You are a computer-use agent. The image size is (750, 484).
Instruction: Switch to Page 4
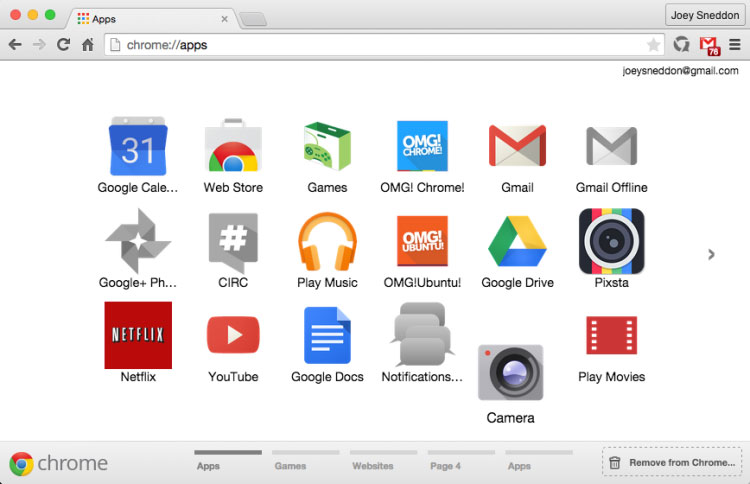pos(461,460)
